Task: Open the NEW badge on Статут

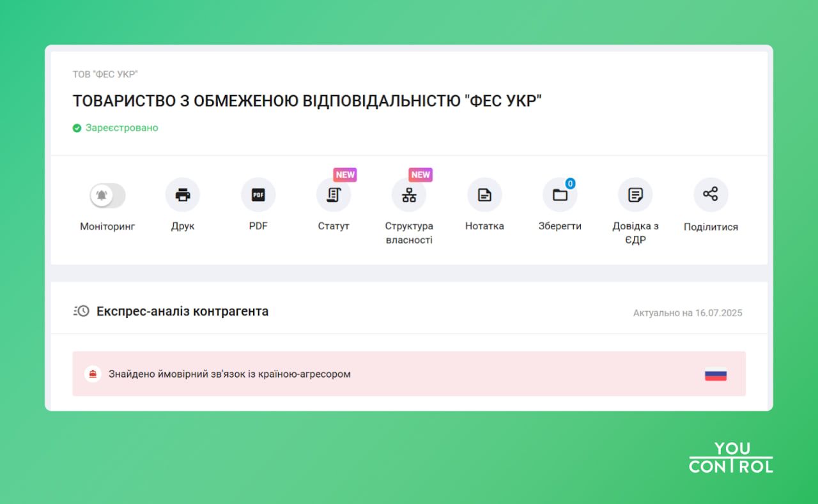Action: (x=345, y=174)
